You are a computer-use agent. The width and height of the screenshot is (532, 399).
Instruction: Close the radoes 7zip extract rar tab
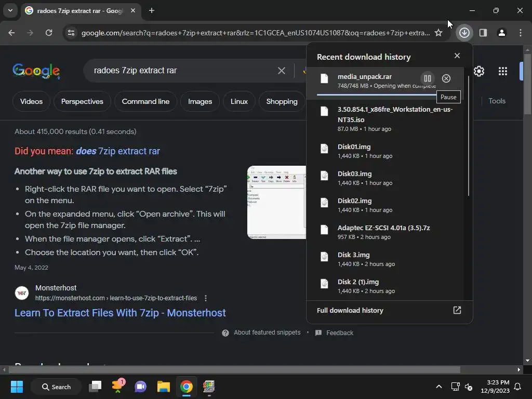point(133,10)
